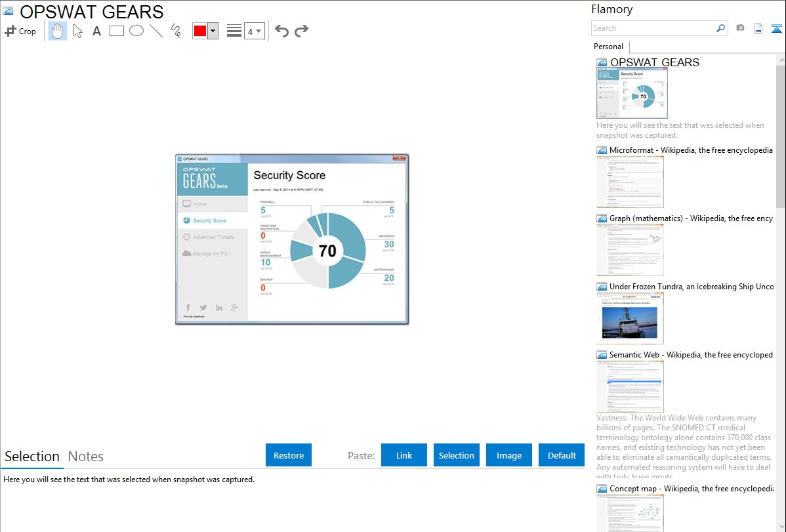
Task: Open the Under Frozen Tundra snapshot thumbnail
Action: tap(630, 318)
